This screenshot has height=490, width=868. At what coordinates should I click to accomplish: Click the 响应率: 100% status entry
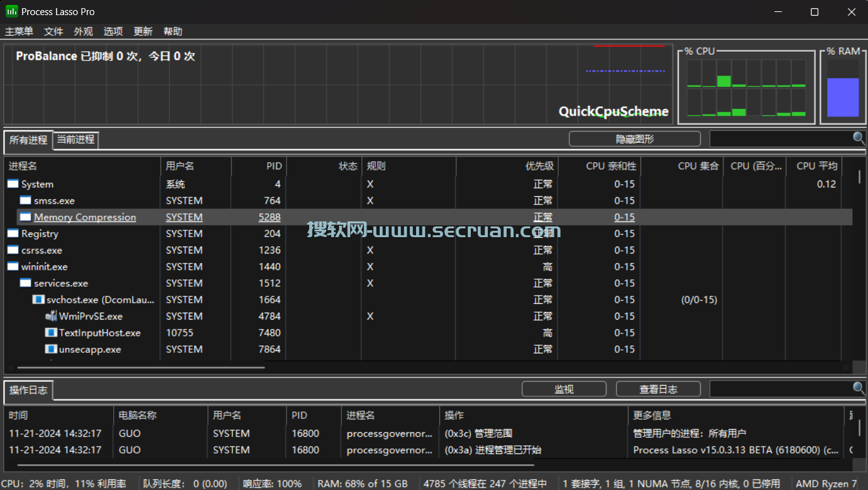pos(272,484)
